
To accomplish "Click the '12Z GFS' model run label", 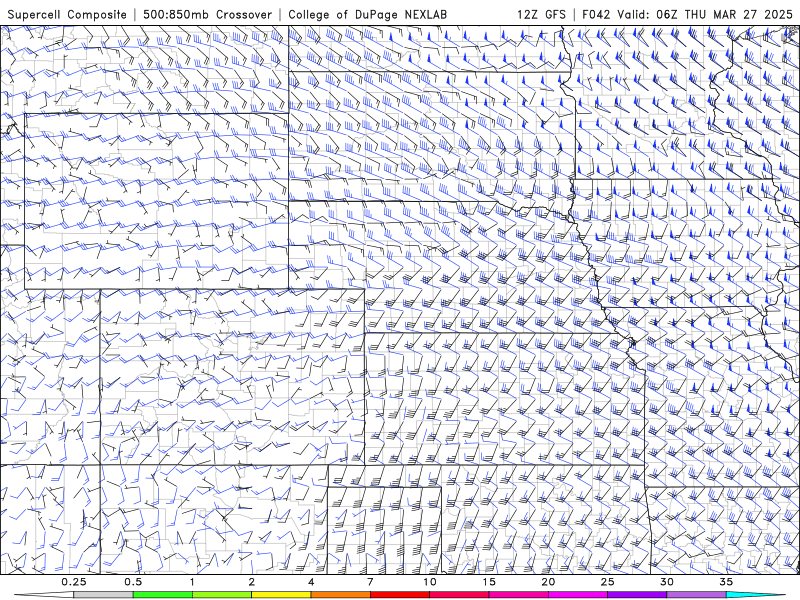I will [541, 14].
